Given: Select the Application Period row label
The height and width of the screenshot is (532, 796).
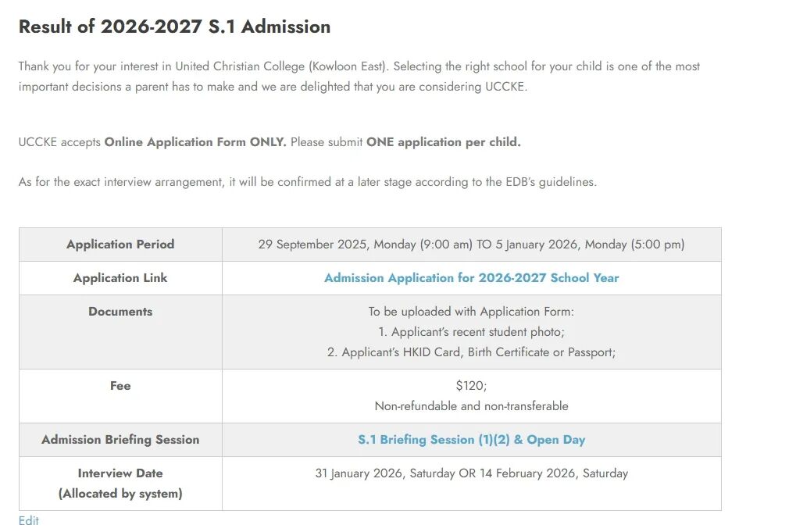Looking at the screenshot, I should click(x=120, y=245).
